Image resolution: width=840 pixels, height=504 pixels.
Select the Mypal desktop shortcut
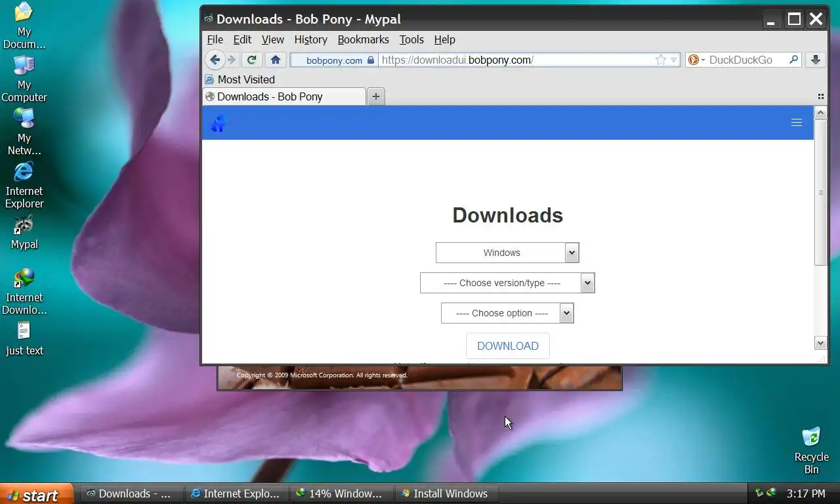pyautogui.click(x=24, y=232)
